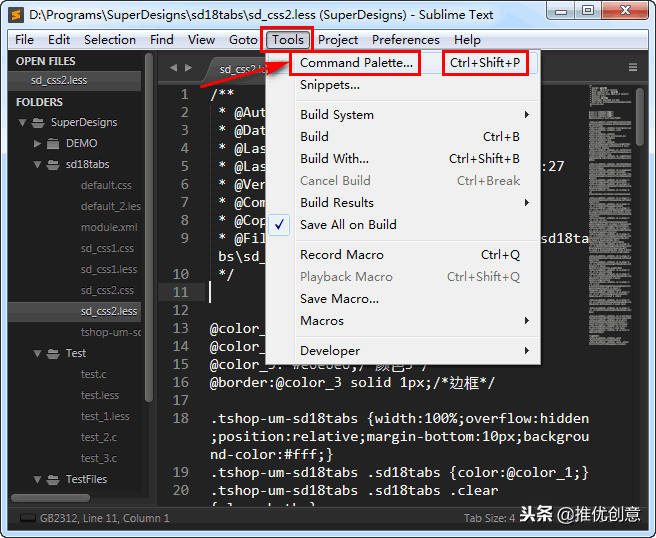Open module.xml in sidebar
This screenshot has width=656, height=538.
pyautogui.click(x=109, y=227)
